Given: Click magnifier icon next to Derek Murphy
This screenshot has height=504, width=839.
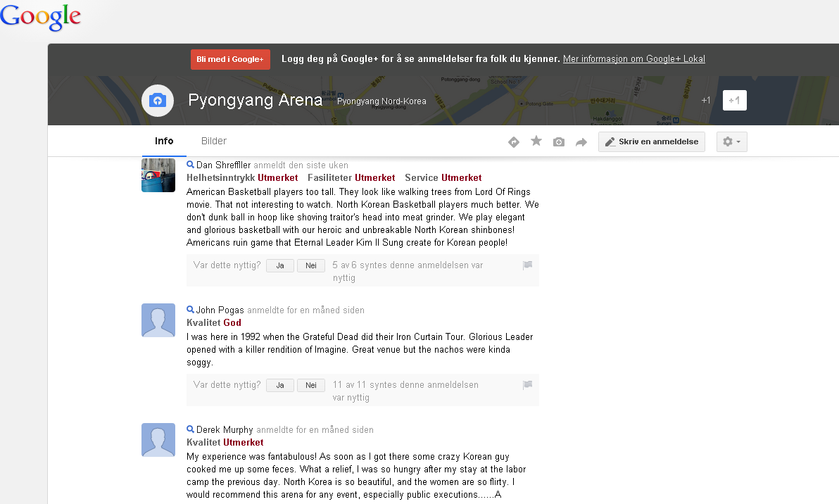Looking at the screenshot, I should (x=190, y=429).
